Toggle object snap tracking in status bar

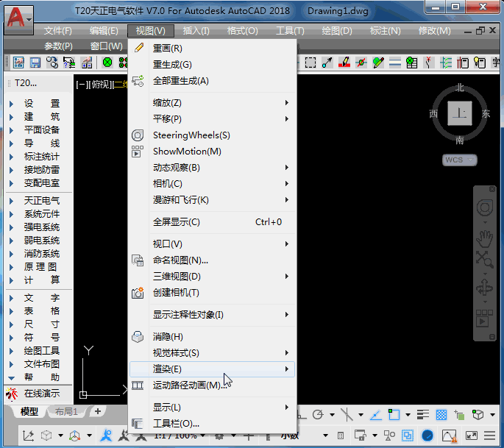[376, 415]
